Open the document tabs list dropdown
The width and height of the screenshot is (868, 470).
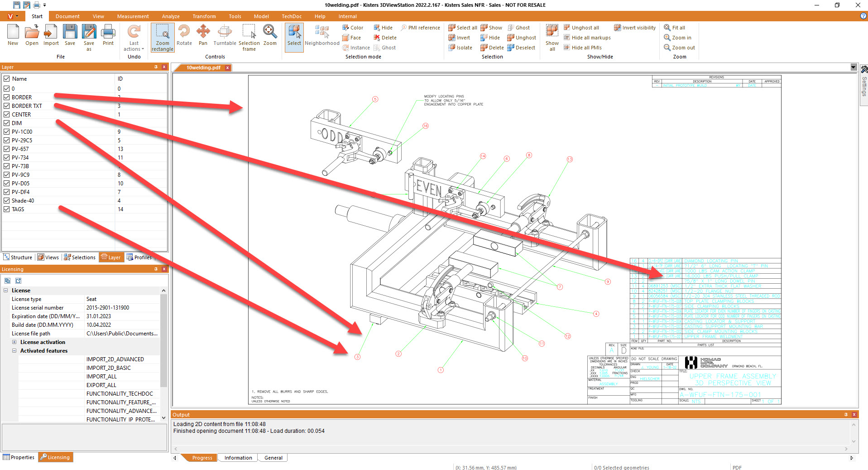click(x=854, y=68)
